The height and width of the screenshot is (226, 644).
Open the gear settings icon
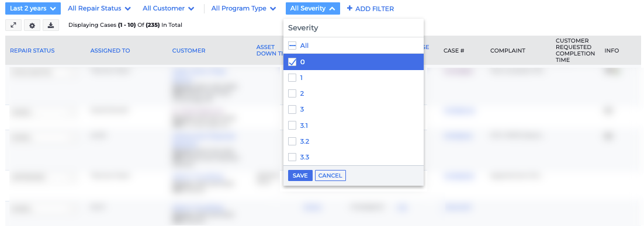[x=32, y=25]
